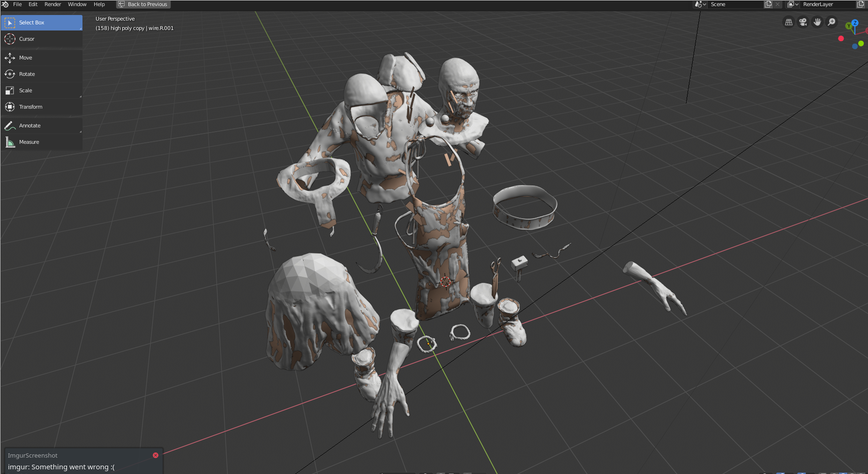Viewport: 868px width, 474px height.
Task: Open the Blender logo menu
Action: click(5, 4)
